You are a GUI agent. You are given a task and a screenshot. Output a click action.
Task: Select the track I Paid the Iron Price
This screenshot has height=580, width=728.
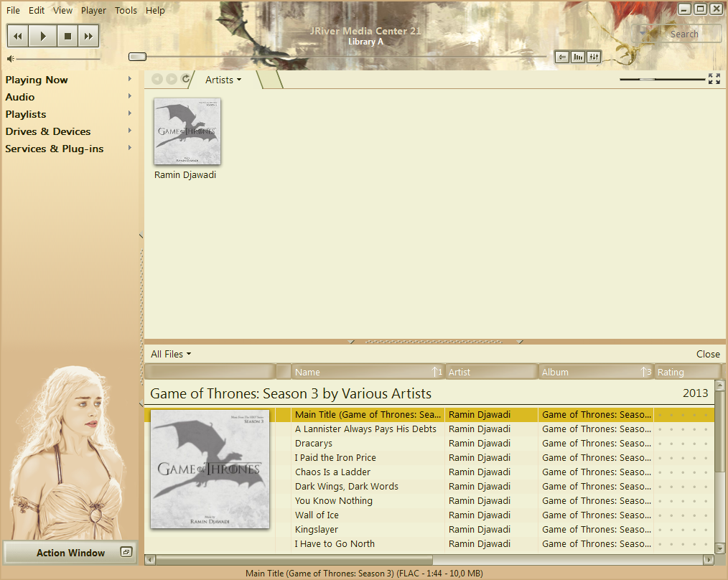click(335, 458)
